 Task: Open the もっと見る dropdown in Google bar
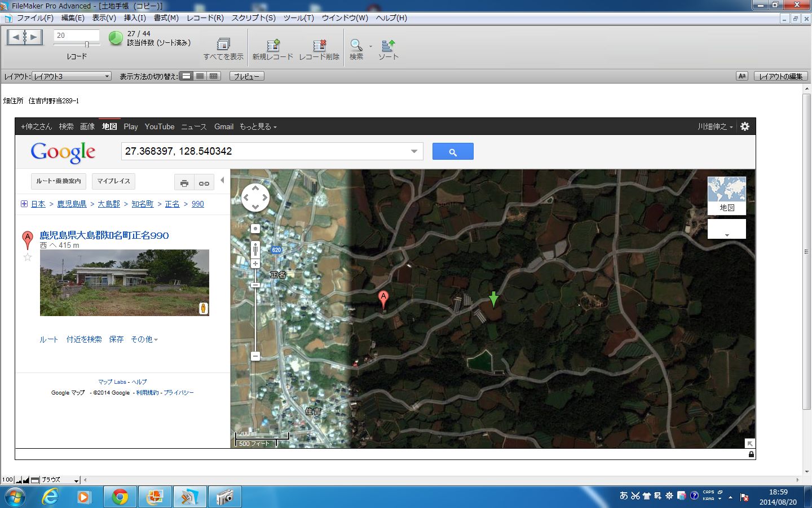point(258,126)
